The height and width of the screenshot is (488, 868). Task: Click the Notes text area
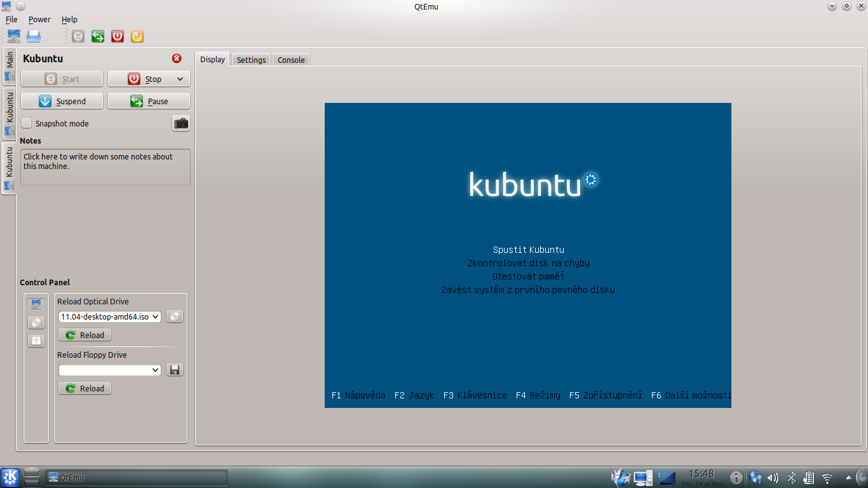[105, 167]
